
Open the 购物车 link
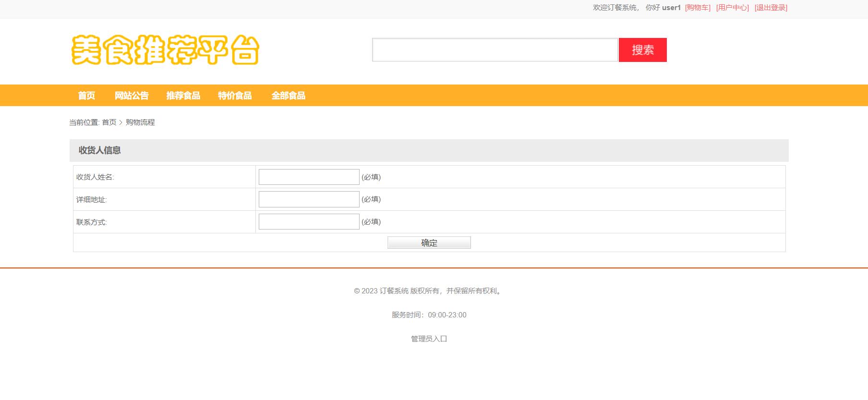[x=698, y=8]
